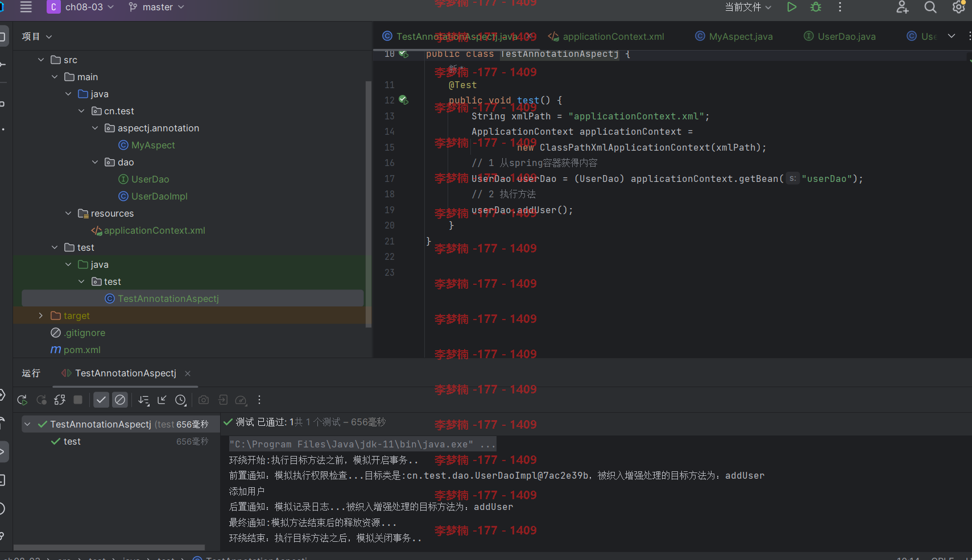This screenshot has height=560, width=972.
Task: Open the current file run configuration dropdown
Action: coord(748,7)
